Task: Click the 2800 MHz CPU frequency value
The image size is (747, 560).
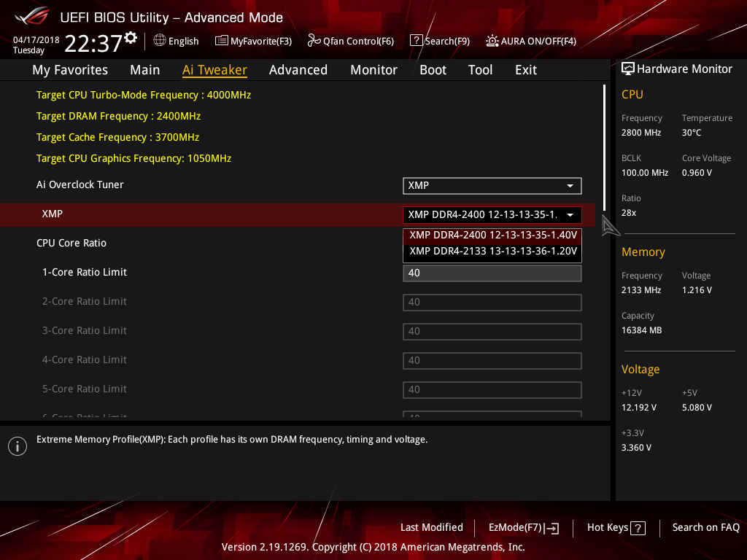Action: [640, 133]
